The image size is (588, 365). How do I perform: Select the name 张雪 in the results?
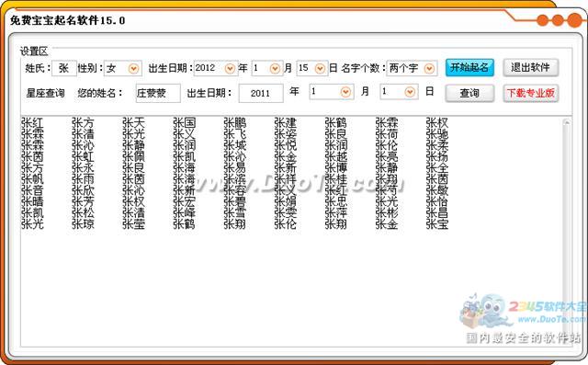[x=235, y=212]
